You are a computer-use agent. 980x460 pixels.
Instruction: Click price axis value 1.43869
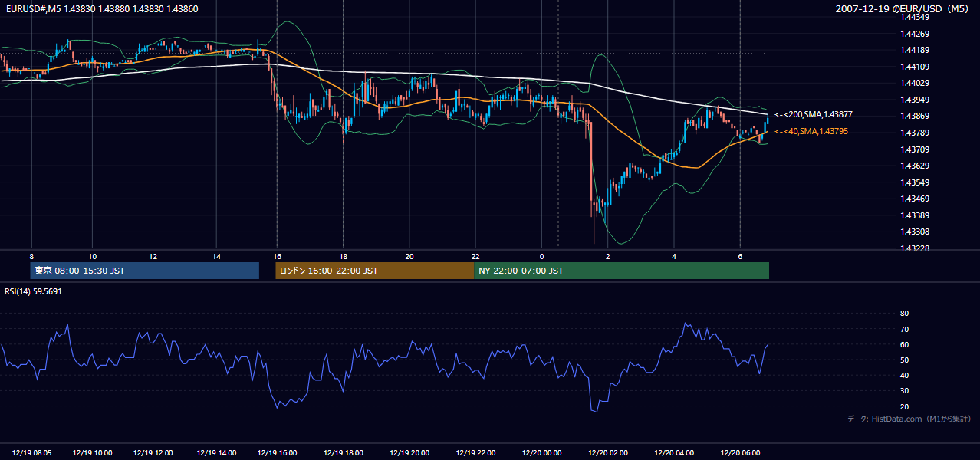[x=915, y=117]
